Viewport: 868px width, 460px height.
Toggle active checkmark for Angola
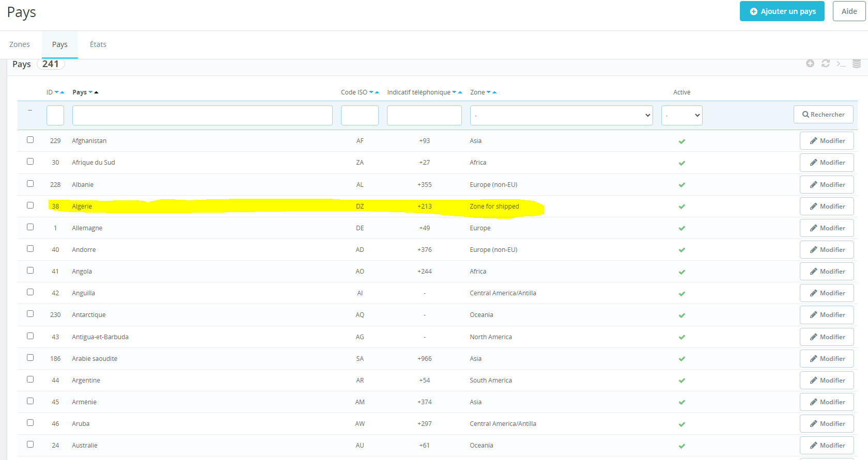tap(682, 272)
